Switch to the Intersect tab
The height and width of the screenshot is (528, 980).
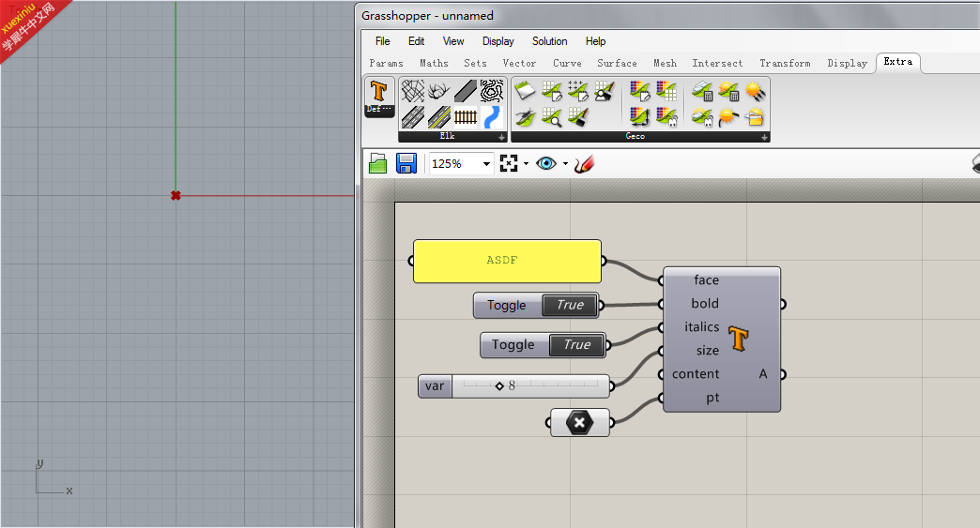tap(717, 63)
